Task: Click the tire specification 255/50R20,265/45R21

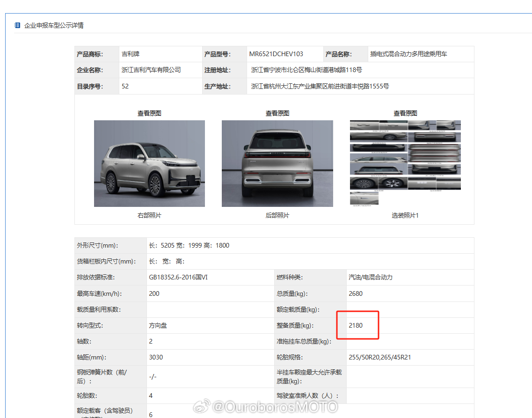Action: tap(379, 357)
